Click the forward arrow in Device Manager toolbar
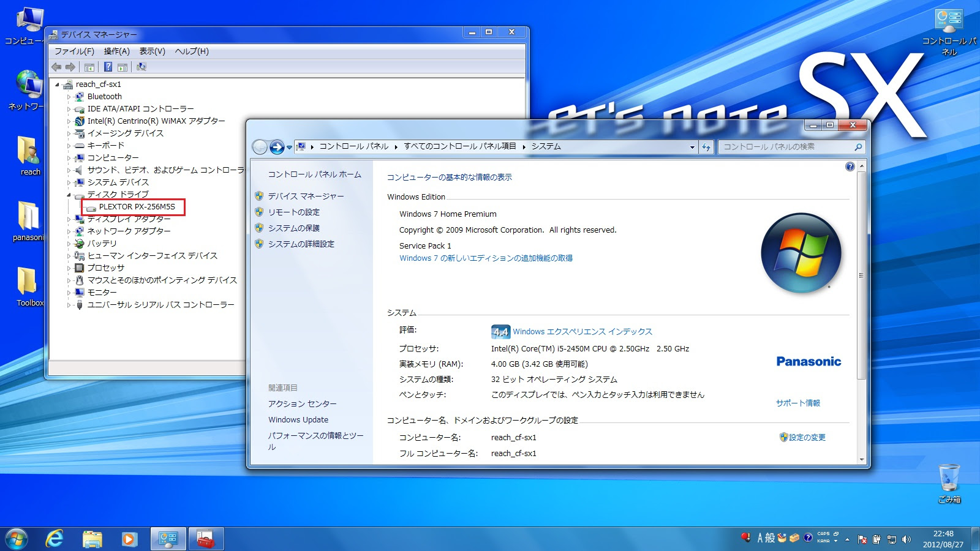The width and height of the screenshot is (980, 551). click(x=70, y=67)
